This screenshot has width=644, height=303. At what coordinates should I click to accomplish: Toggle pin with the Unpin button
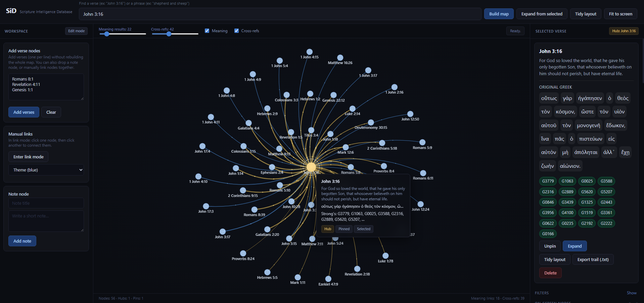[550, 246]
